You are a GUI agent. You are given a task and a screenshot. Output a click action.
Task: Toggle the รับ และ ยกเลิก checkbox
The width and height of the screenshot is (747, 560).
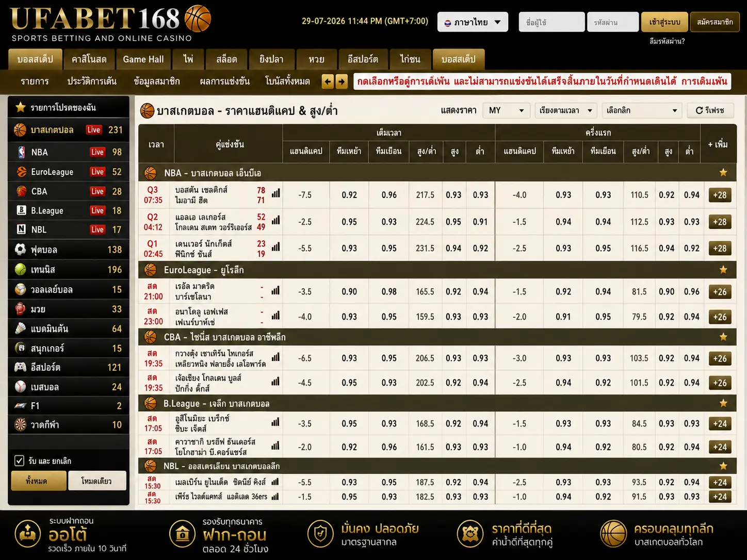(19, 460)
